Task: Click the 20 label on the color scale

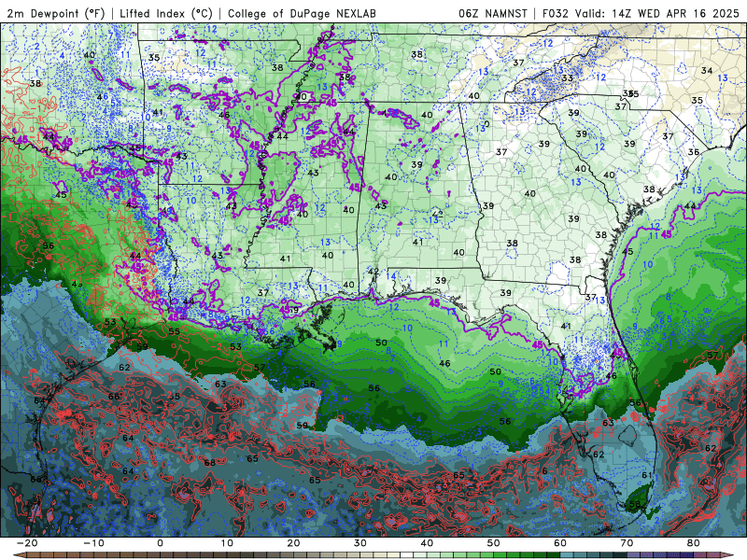Action: (294, 543)
